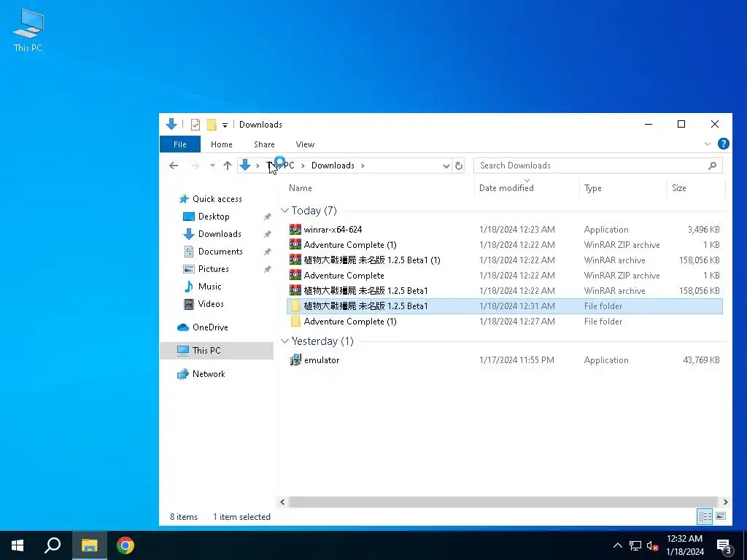
Task: Open Downloads in the navigation pane
Action: pyautogui.click(x=220, y=234)
